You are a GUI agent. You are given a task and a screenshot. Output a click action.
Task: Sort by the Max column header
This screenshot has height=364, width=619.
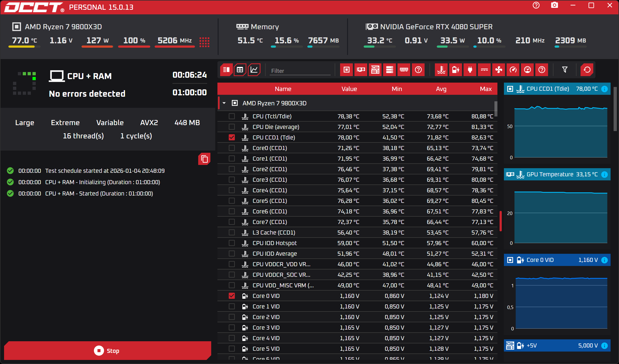[x=486, y=89]
